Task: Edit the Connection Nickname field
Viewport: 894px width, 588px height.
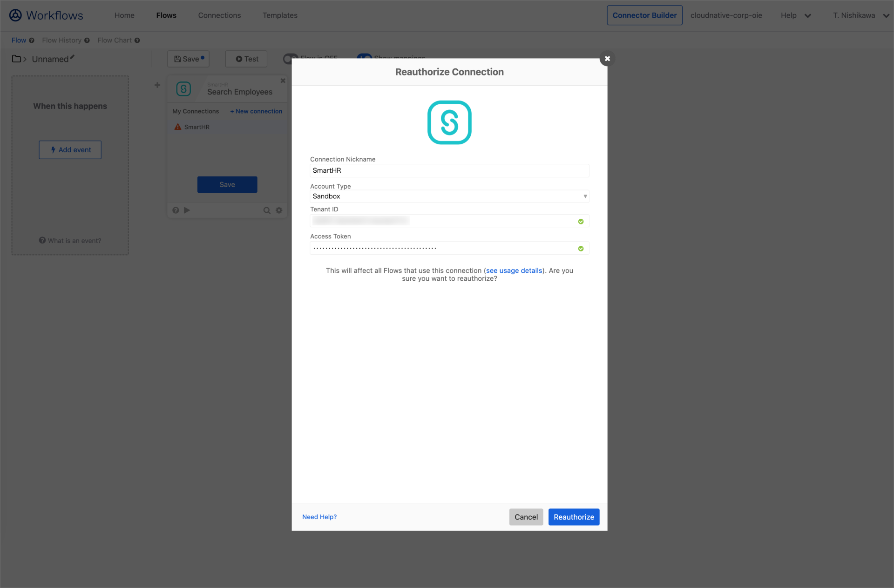Action: 449,170
